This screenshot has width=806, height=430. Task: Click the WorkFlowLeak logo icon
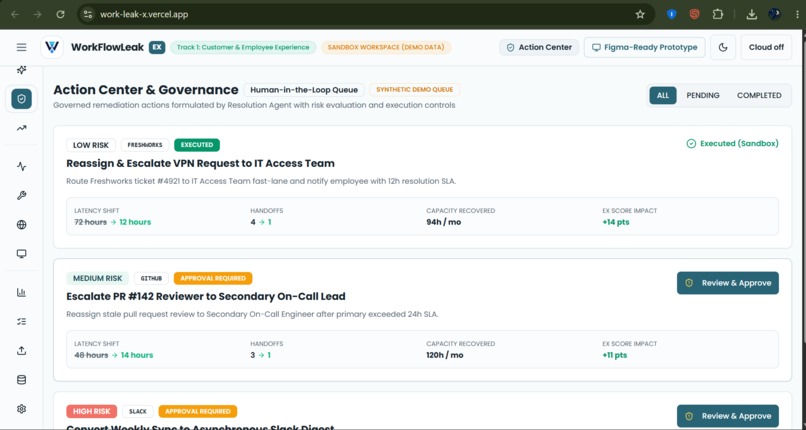[52, 47]
